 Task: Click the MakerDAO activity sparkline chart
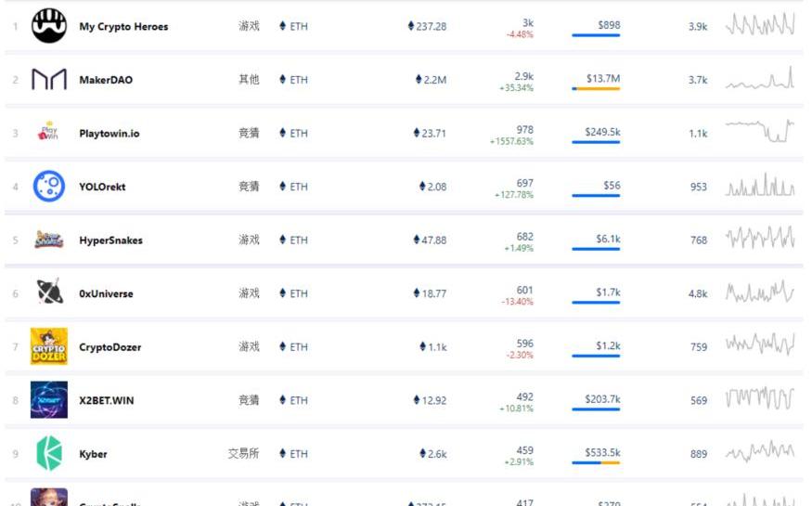click(760, 80)
